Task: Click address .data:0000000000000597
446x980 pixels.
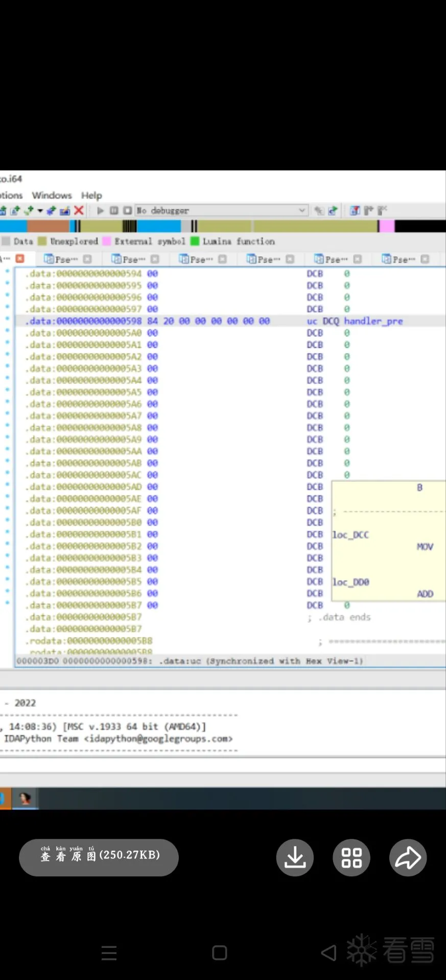Action: [x=84, y=309]
